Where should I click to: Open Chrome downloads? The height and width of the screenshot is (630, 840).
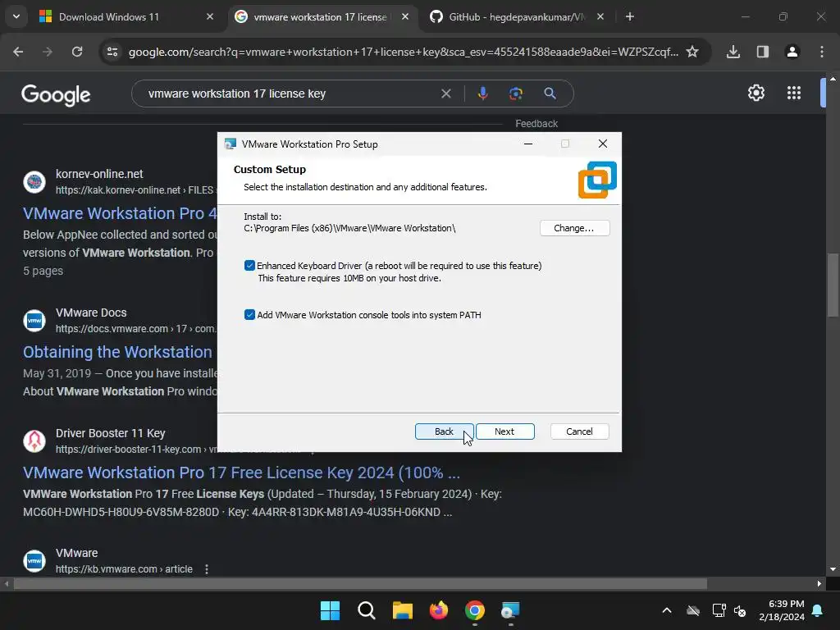click(x=733, y=52)
